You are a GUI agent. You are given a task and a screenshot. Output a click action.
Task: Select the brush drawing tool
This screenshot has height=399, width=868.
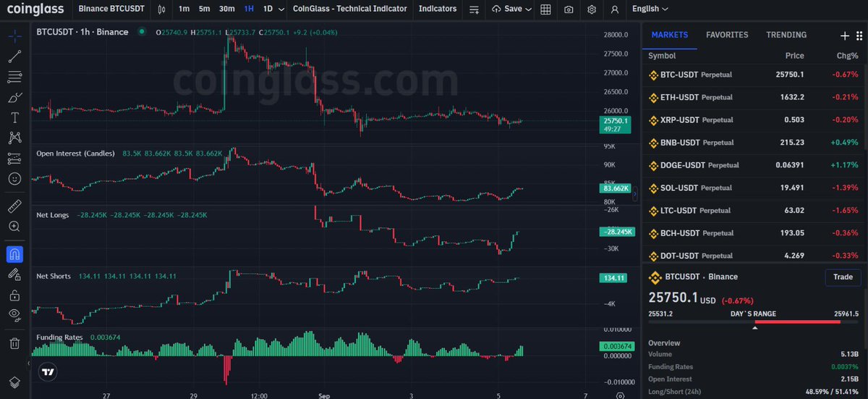point(14,97)
